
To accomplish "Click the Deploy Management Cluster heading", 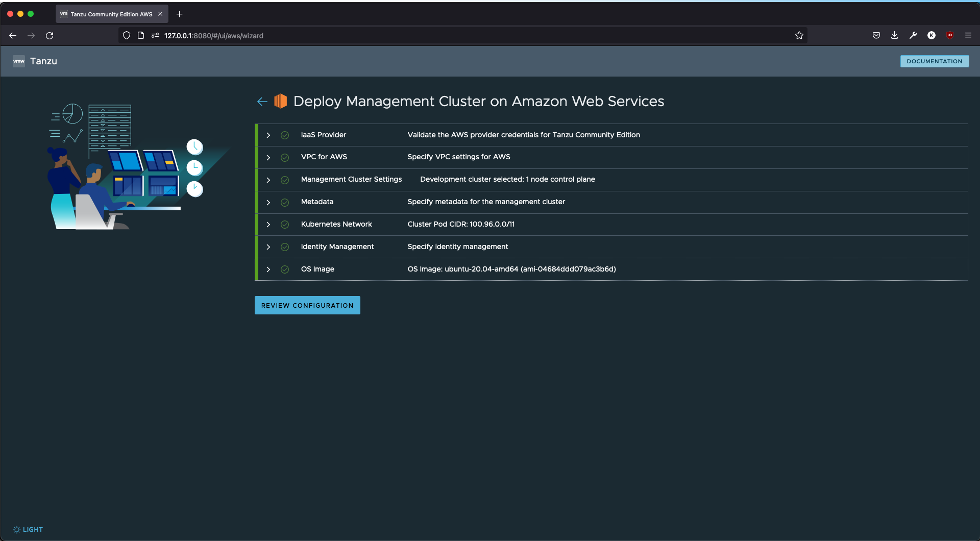I will (x=479, y=101).
